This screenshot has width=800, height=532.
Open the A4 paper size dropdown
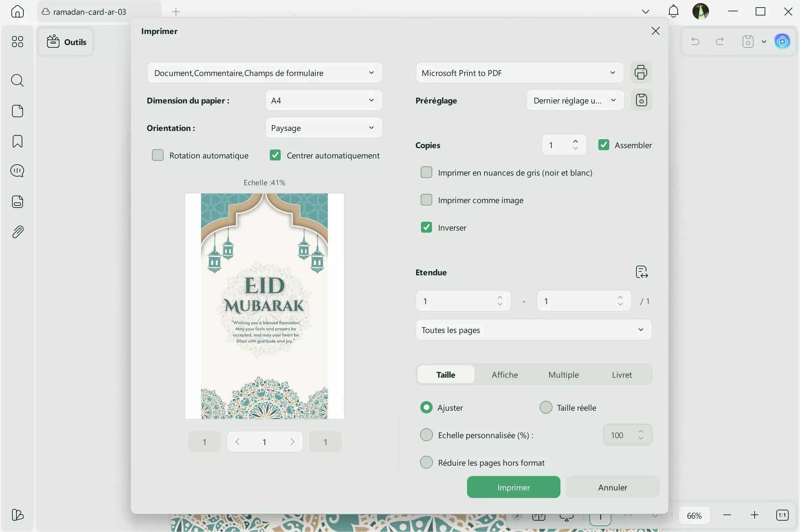[323, 100]
